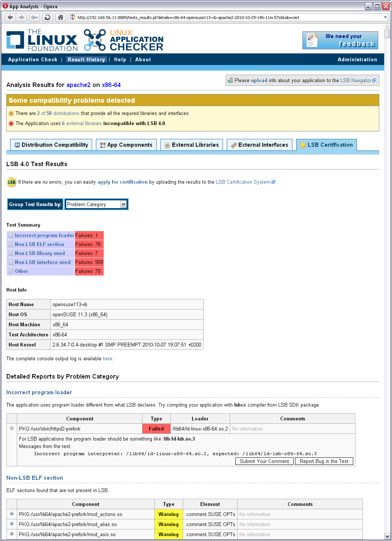This screenshot has width=392, height=541.
Task: Click the x86-64 architecture link
Action: click(111, 85)
